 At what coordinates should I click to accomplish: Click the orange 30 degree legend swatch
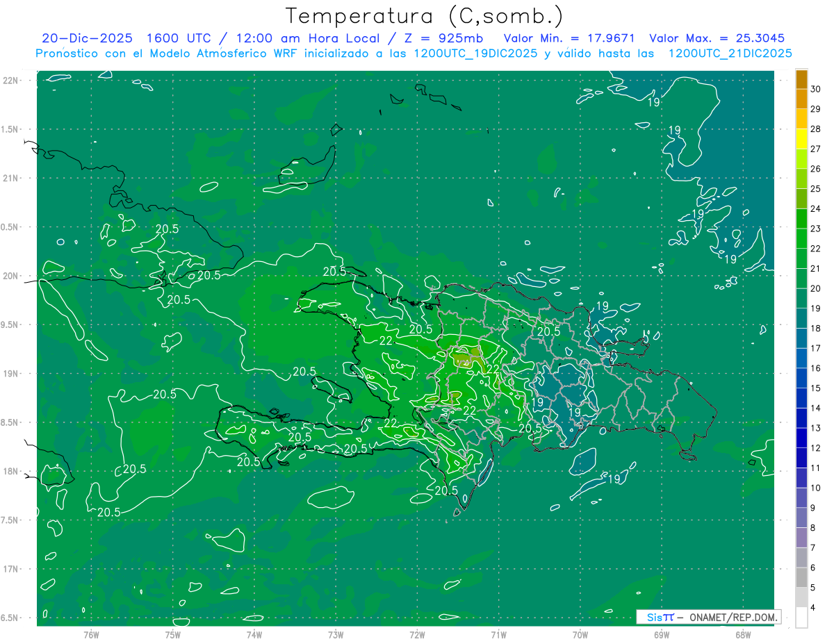point(801,79)
